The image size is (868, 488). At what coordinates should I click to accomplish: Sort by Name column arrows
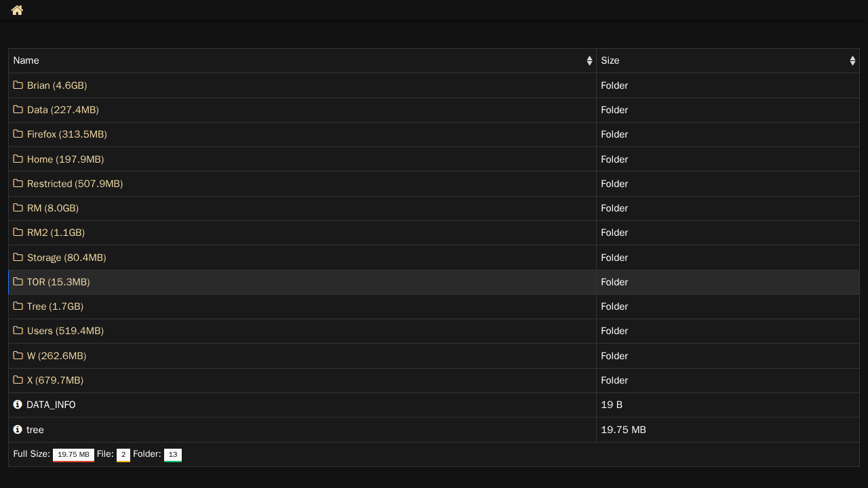pos(589,60)
